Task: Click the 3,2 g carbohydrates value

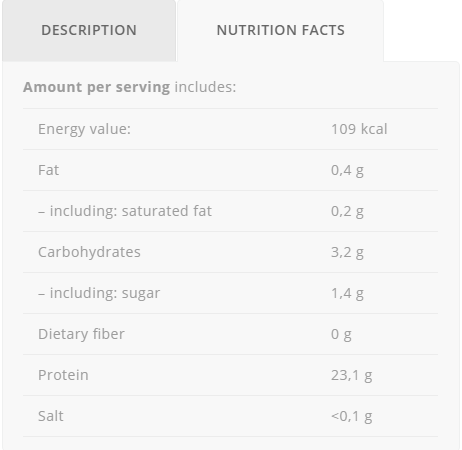Action: (x=347, y=252)
